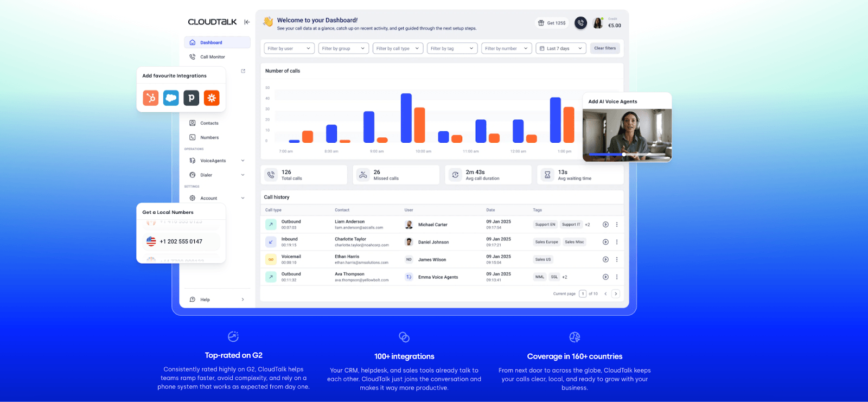The width and height of the screenshot is (868, 402).
Task: Click the Avg call duration icon
Action: point(455,175)
